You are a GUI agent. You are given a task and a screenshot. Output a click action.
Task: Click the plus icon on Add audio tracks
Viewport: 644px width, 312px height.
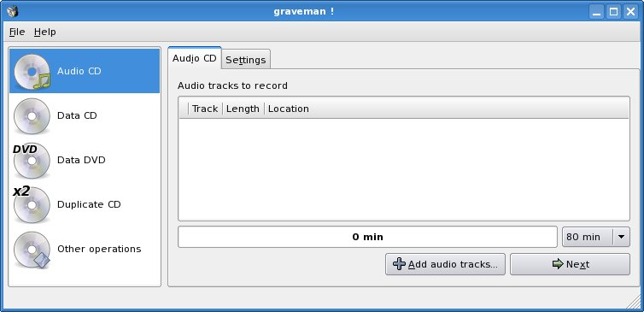pos(399,264)
